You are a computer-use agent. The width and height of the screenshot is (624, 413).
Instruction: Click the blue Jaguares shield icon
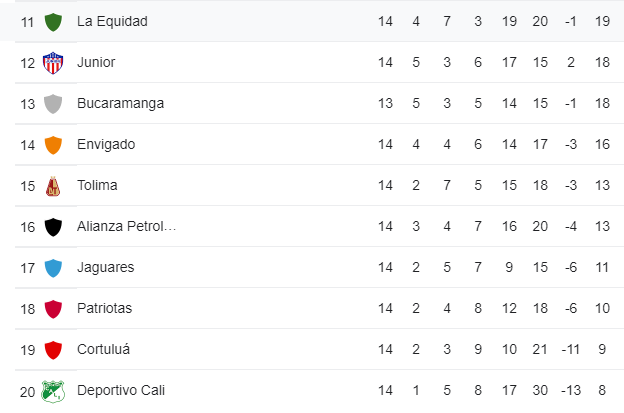coord(53,268)
